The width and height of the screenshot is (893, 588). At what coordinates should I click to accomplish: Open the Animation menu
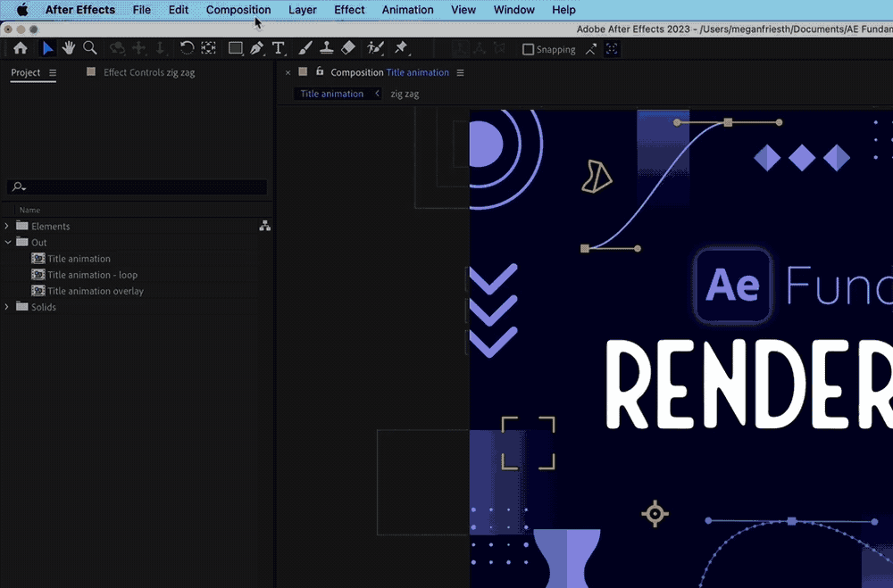[x=408, y=10]
